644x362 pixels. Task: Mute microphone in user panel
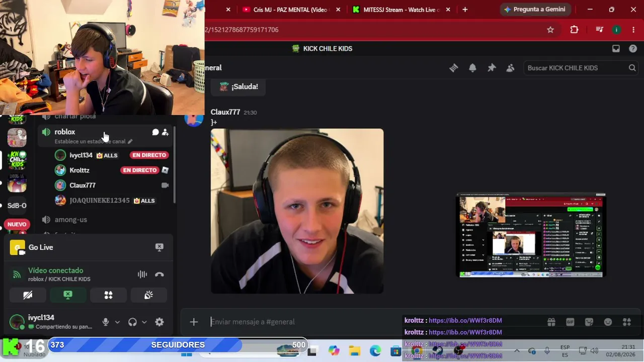coord(106,322)
